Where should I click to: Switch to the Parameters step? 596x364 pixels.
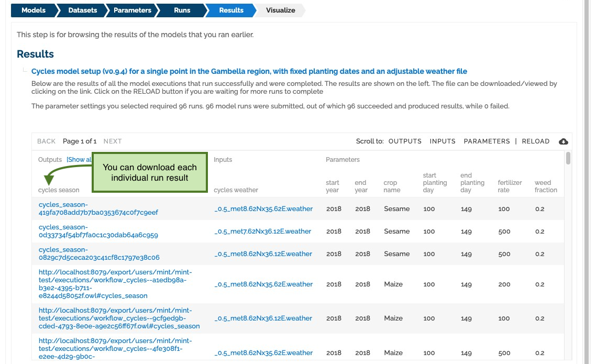pyautogui.click(x=133, y=10)
